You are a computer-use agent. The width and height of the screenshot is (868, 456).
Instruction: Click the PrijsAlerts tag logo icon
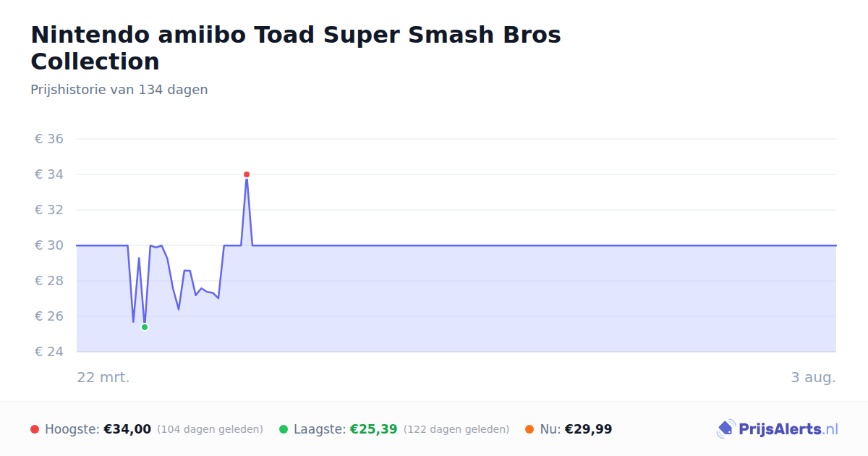coord(726,429)
